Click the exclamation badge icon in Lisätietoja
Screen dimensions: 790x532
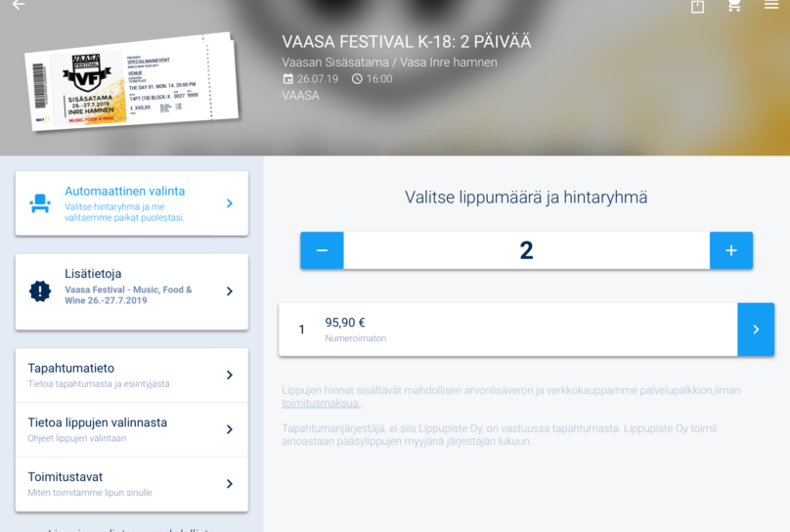pos(40,291)
